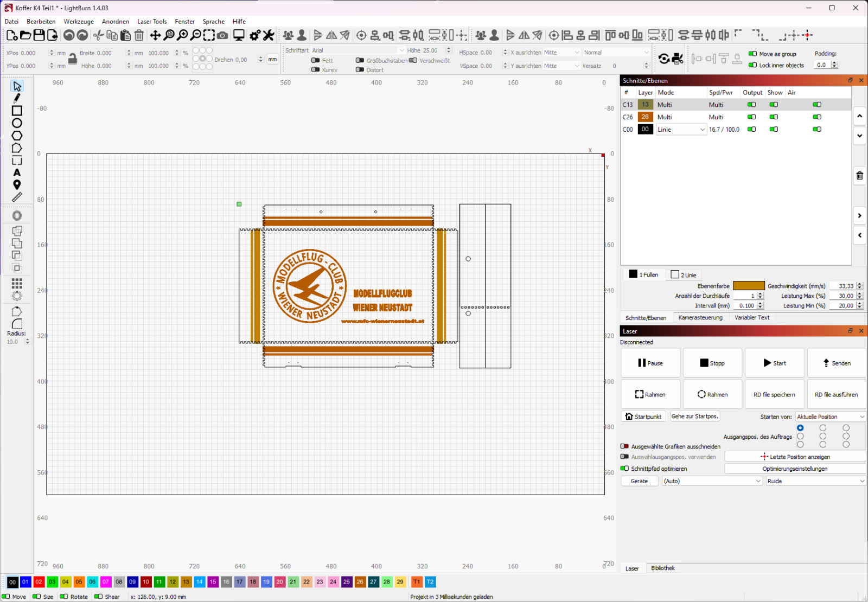This screenshot has width=868, height=602.
Task: Select the Measure ruler tool
Action: (x=17, y=197)
